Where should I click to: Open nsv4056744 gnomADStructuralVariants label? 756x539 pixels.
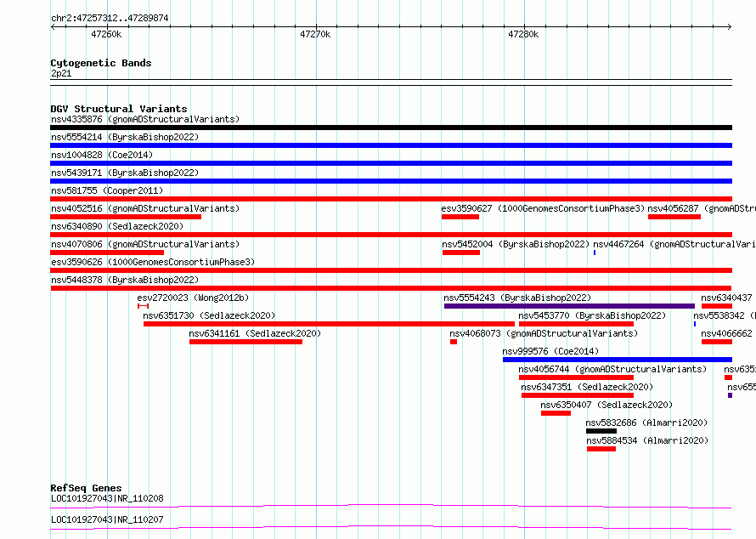(x=612, y=369)
